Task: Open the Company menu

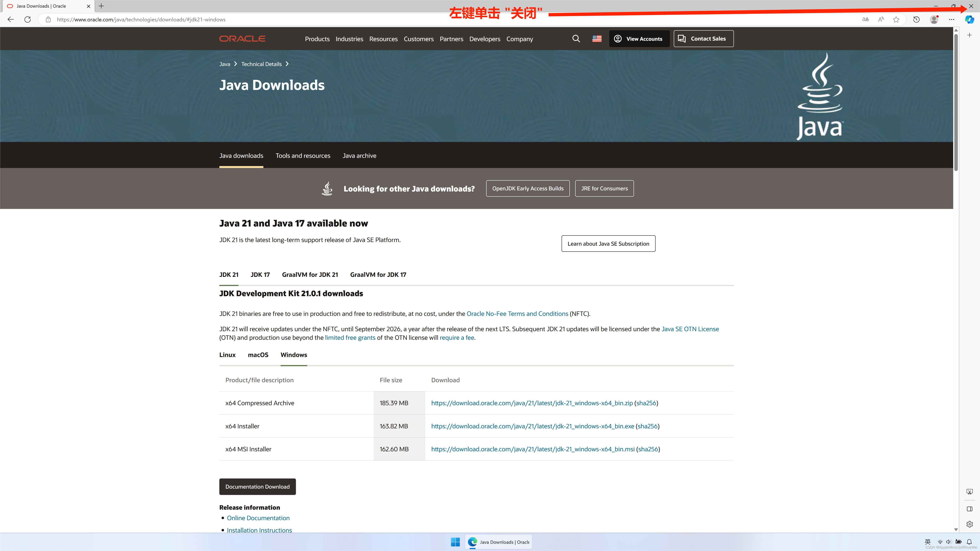Action: [x=519, y=39]
